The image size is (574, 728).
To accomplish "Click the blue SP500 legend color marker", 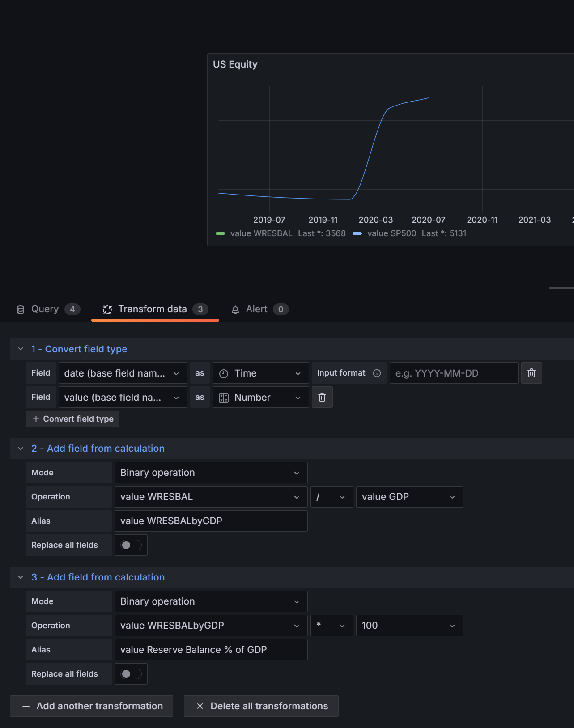I will coord(357,233).
